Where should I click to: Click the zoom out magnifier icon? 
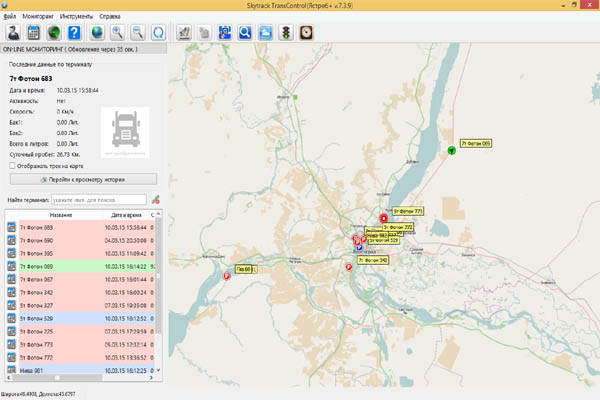pyautogui.click(x=138, y=32)
